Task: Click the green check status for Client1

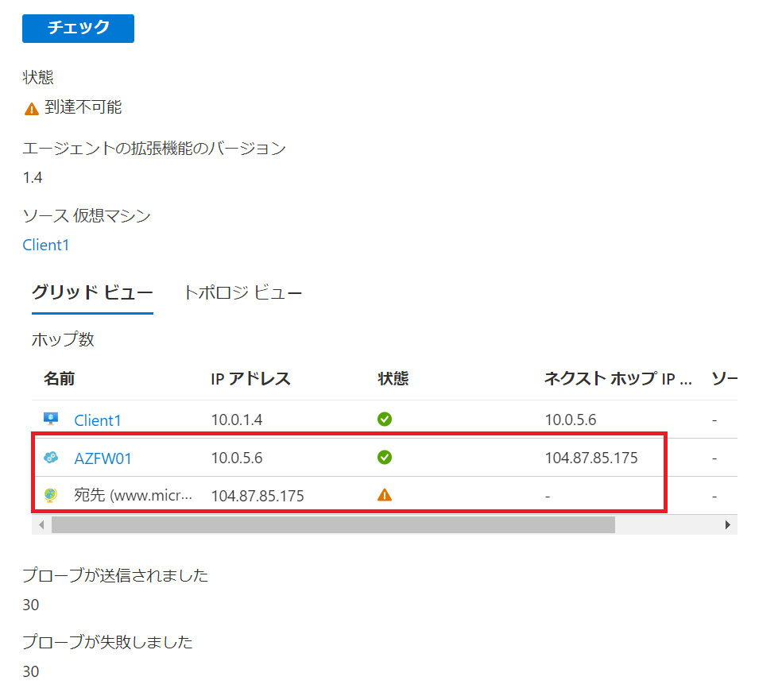Action: pos(385,419)
